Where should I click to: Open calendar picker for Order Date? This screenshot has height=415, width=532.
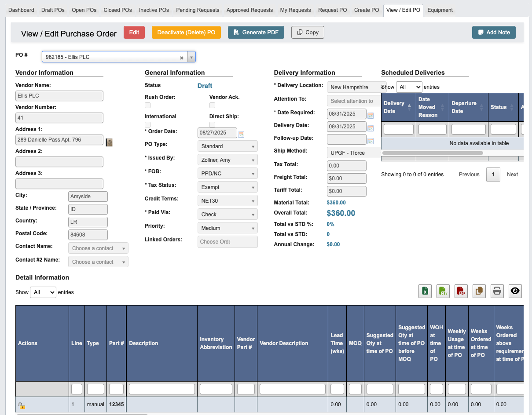(241, 134)
